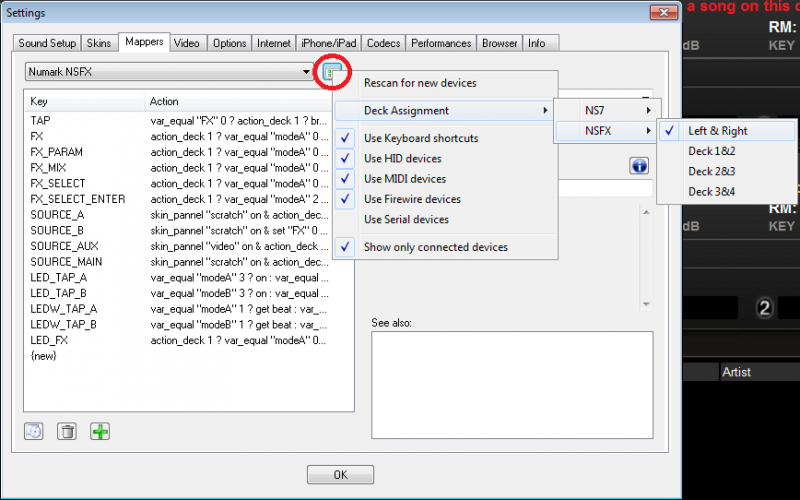This screenshot has width=800, height=500.
Task: Select the LED_FX key row
Action: tap(189, 340)
